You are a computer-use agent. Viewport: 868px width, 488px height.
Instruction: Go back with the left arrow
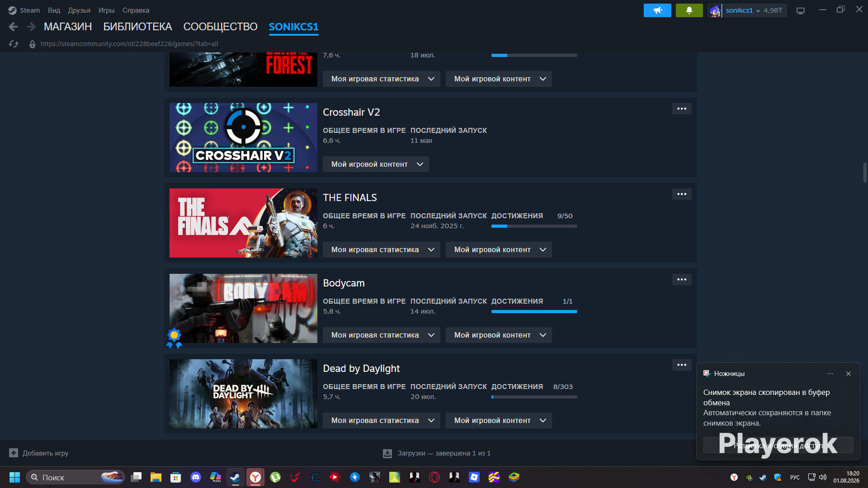pyautogui.click(x=14, y=27)
